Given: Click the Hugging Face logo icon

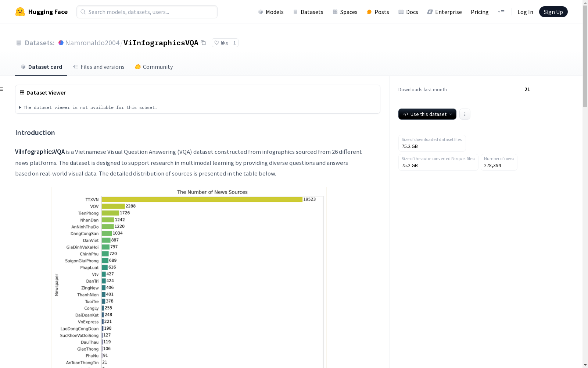Looking at the screenshot, I should [20, 12].
